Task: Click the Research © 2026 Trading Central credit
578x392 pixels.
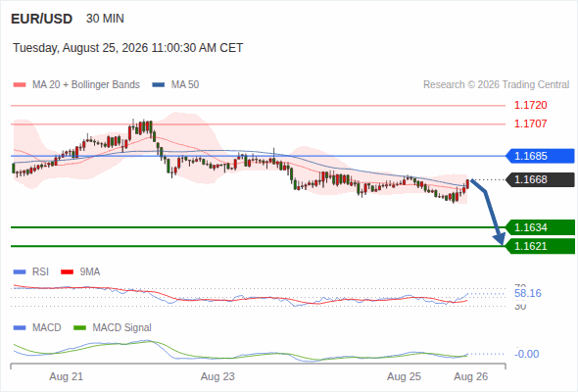Action: pyautogui.click(x=496, y=85)
